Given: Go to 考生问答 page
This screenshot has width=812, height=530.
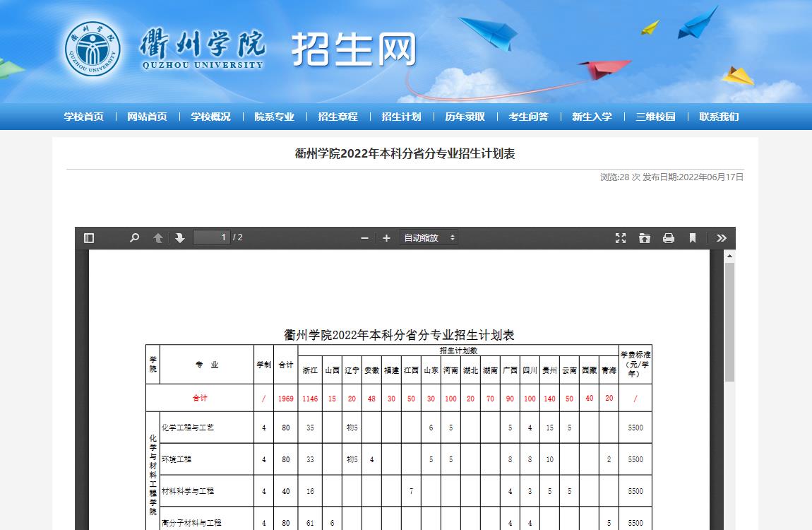Looking at the screenshot, I should [x=528, y=117].
